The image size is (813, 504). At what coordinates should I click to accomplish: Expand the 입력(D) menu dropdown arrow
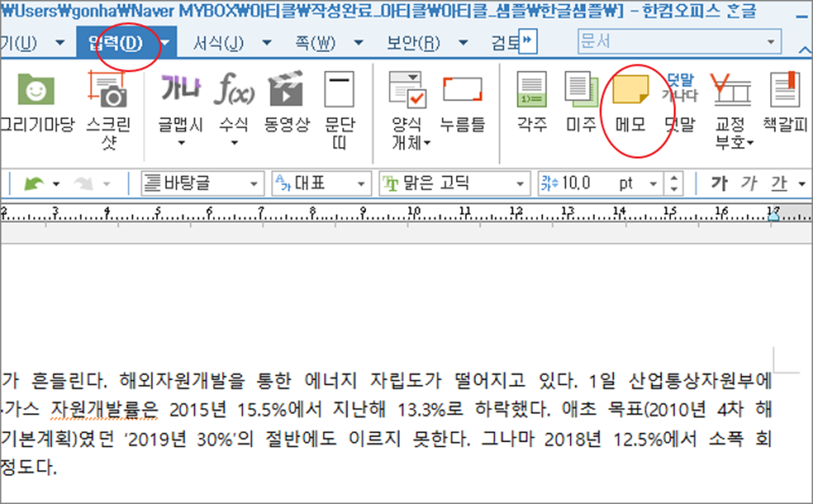[165, 43]
